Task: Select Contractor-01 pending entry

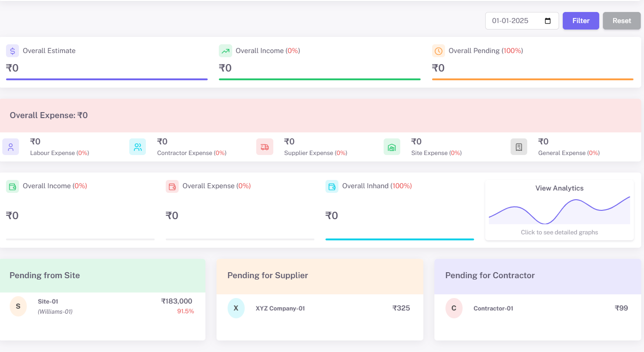Action: click(493, 308)
